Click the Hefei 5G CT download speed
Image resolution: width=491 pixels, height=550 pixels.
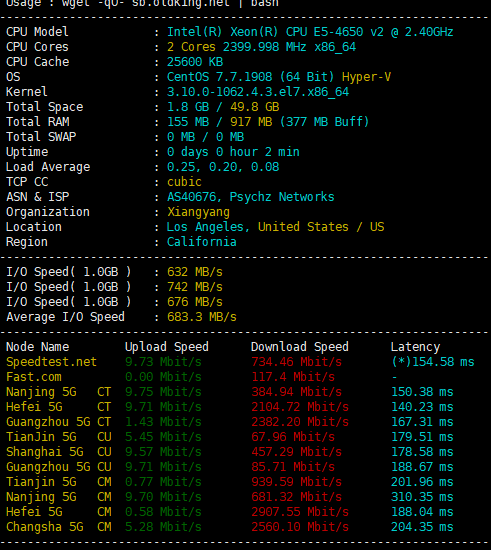300,407
